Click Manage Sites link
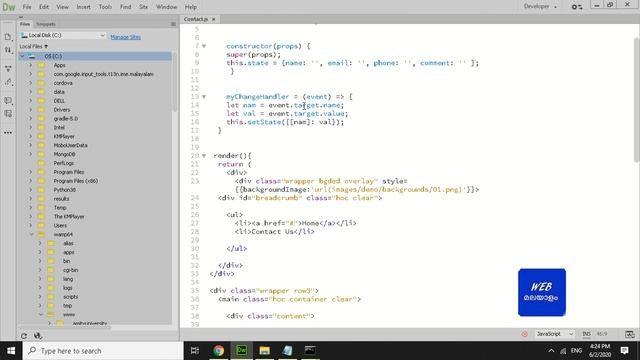This screenshot has width=640, height=360. [x=126, y=37]
